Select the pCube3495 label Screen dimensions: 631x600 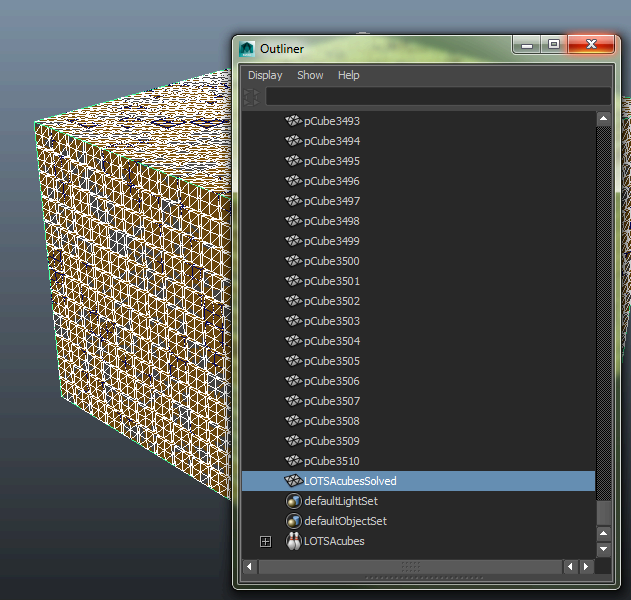[332, 161]
